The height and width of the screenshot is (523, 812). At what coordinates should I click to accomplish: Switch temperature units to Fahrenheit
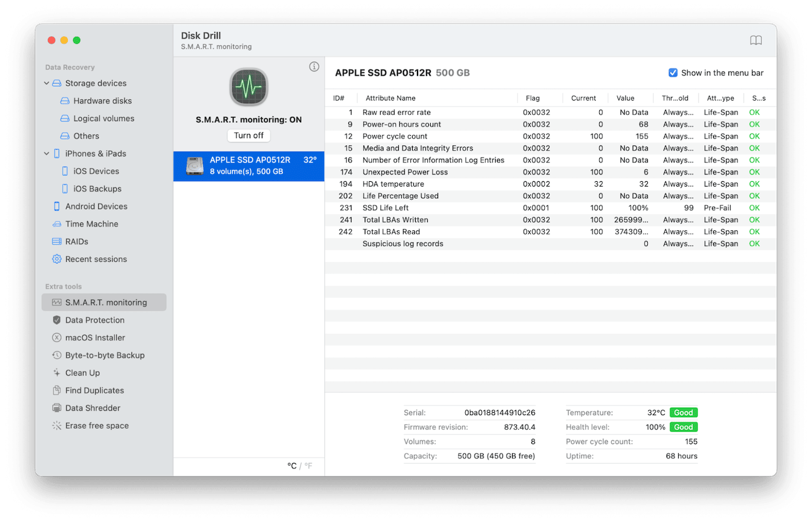coord(308,465)
